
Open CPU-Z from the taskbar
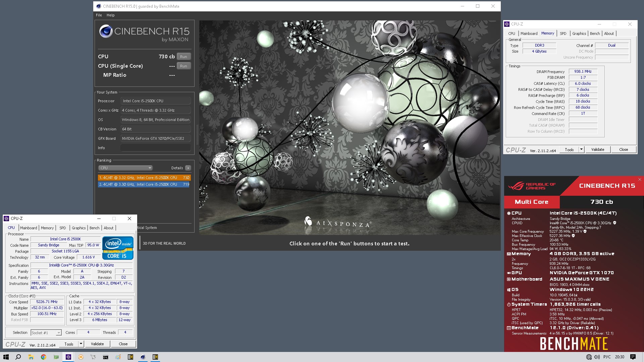(68, 357)
